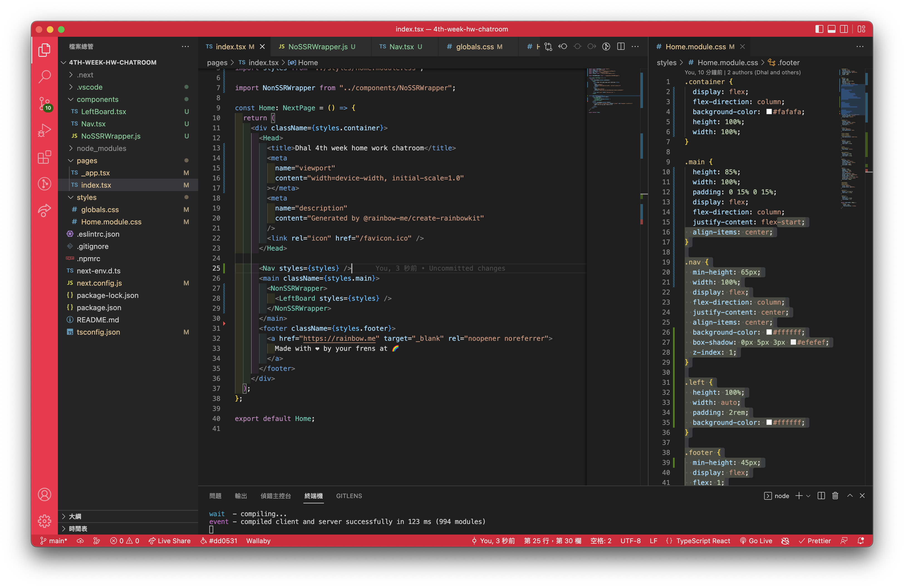Toggle the primary sidebar layout button
Image resolution: width=904 pixels, height=588 pixels.
819,29
